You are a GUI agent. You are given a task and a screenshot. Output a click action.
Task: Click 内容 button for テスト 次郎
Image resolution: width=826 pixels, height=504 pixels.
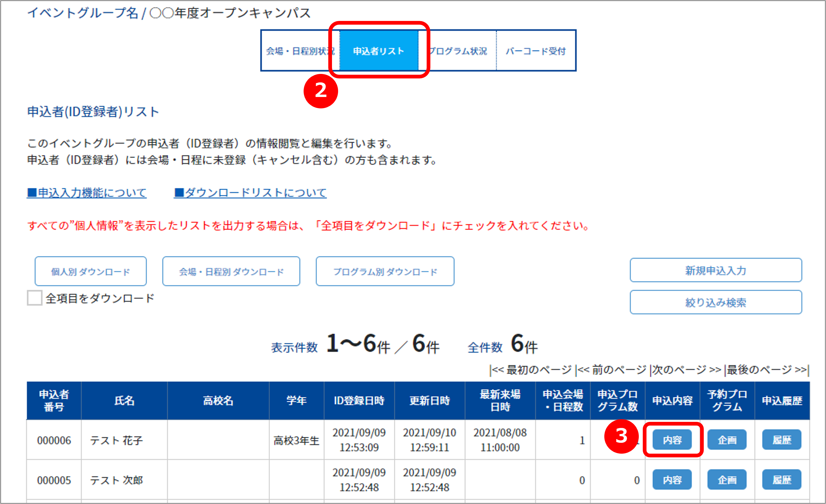tap(672, 480)
